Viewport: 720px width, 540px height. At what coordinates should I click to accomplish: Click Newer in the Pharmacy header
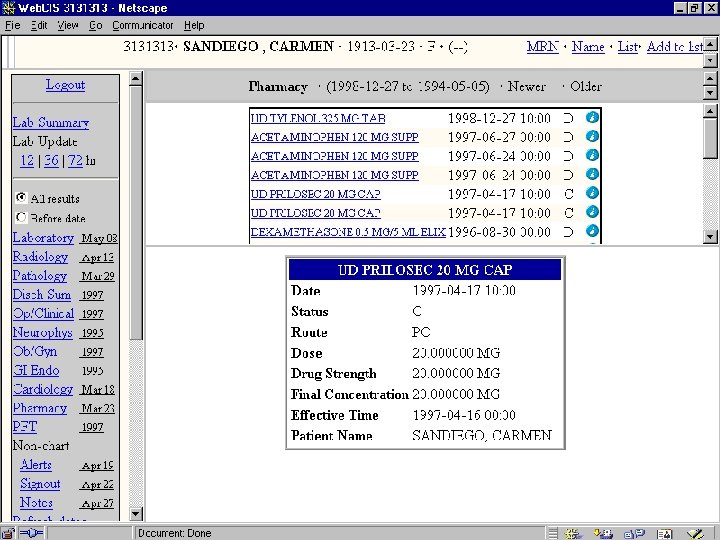pos(527,86)
